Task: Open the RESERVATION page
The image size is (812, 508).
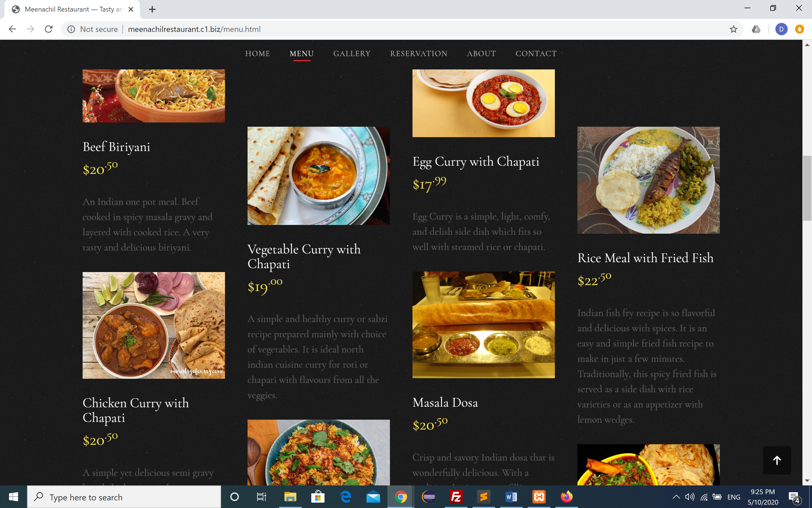Action: click(x=419, y=53)
